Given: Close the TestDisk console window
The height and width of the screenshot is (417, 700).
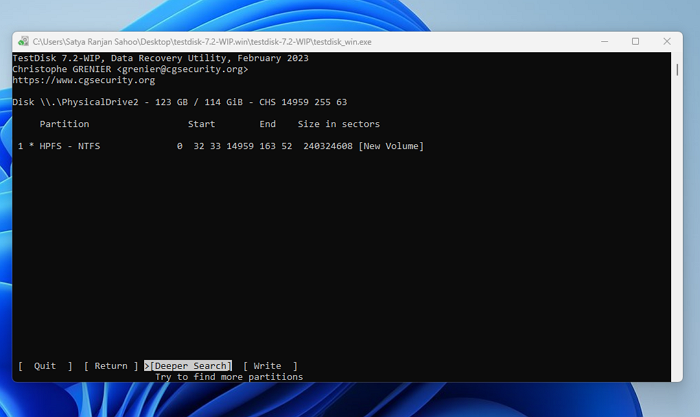Looking at the screenshot, I should pyautogui.click(x=667, y=42).
